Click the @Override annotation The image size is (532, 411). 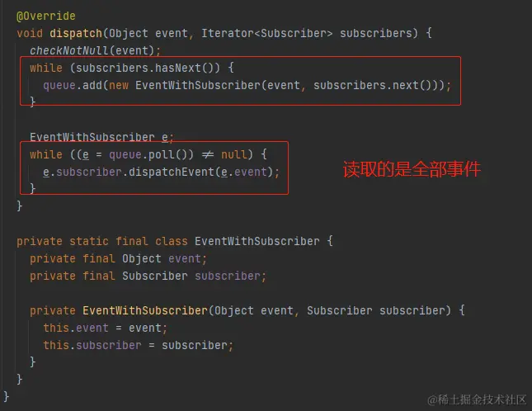click(x=46, y=16)
